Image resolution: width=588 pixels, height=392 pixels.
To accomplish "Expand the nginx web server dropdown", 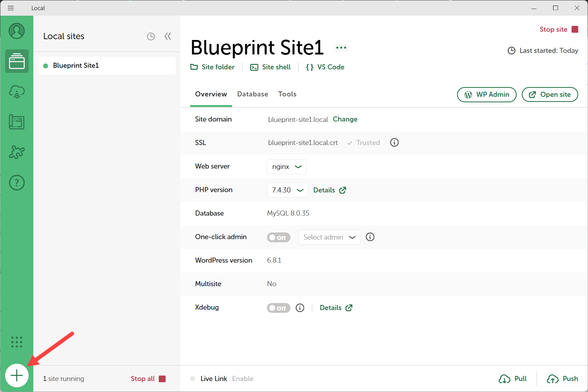I will (287, 167).
